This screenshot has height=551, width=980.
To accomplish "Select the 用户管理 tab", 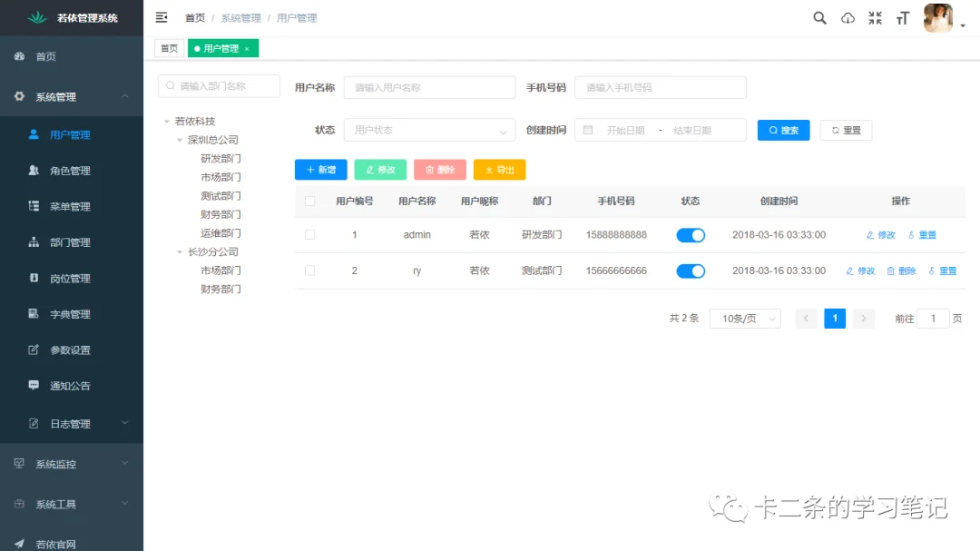I will 220,48.
